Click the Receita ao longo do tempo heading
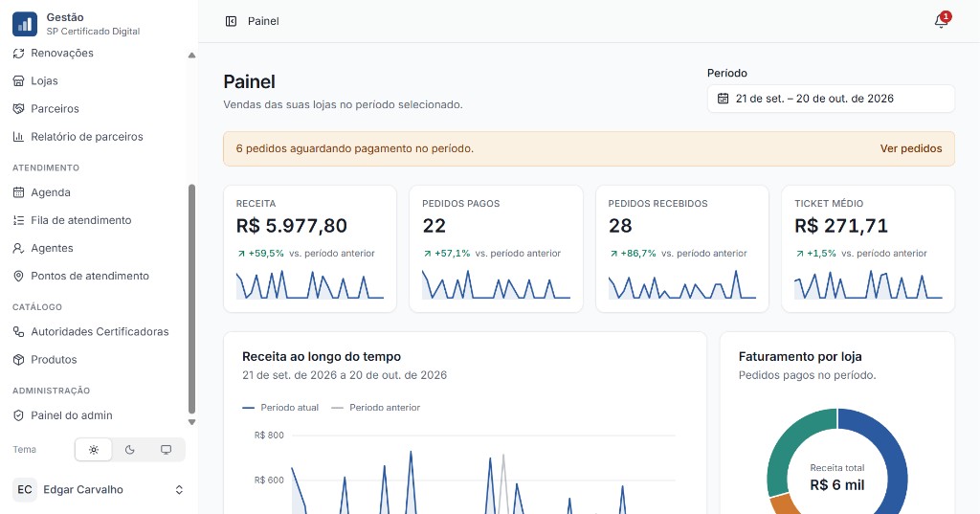Screen dimensions: 980x514 (x=322, y=356)
